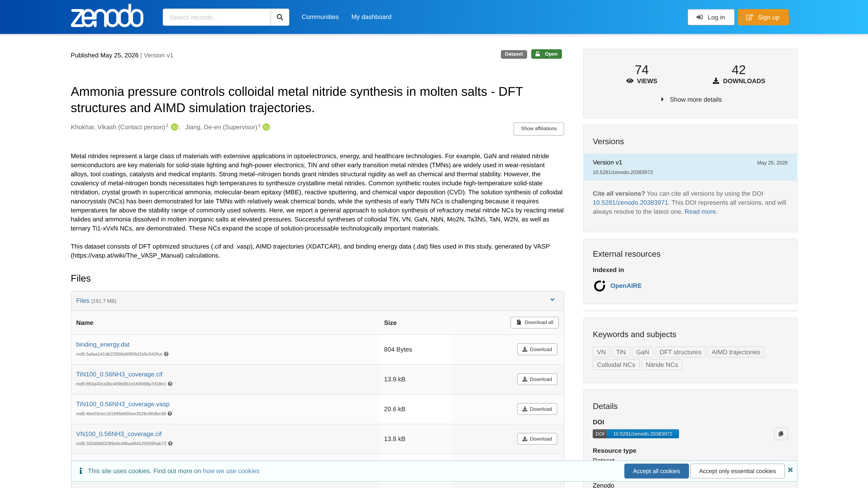
Task: Click the AIMD trajectories keyword tag
Action: pyautogui.click(x=736, y=352)
